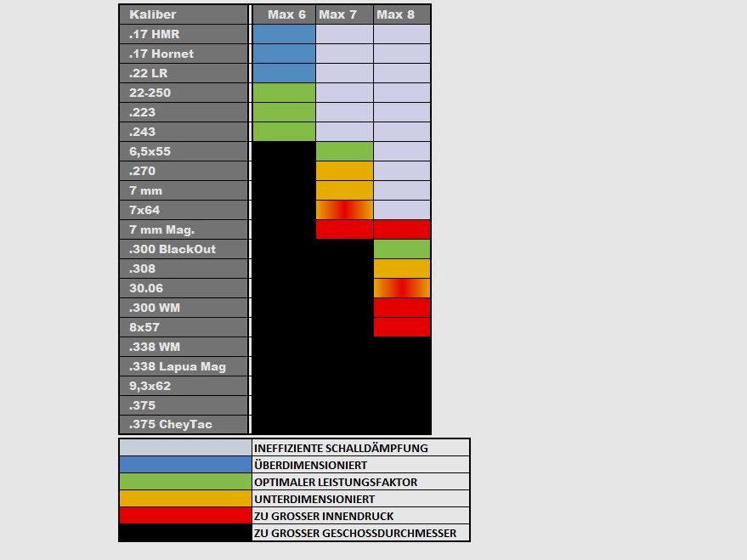Screen dimensions: 747x560
Task: Select the legend text 'ÜBERDIMENSIONIERT'
Action: (x=311, y=465)
